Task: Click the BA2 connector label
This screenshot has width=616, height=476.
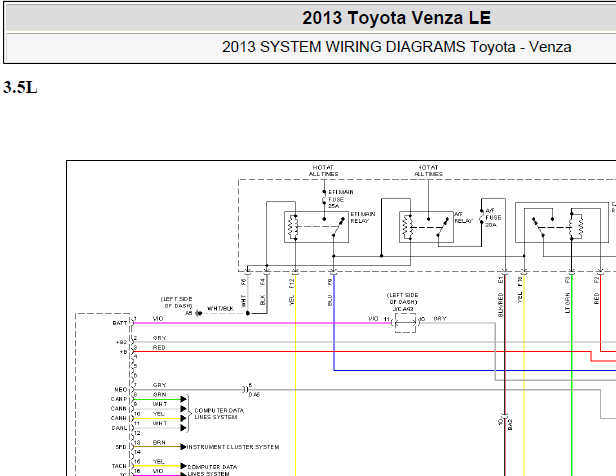Action: [510, 424]
